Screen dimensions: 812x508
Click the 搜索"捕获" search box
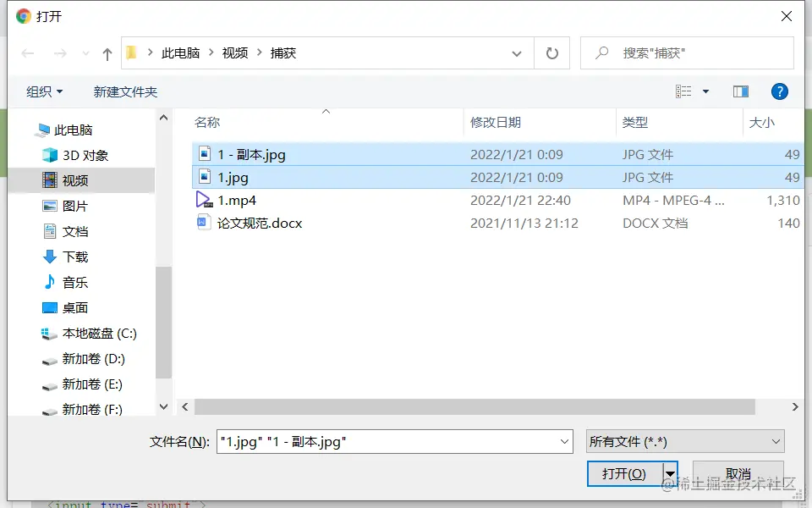point(685,52)
